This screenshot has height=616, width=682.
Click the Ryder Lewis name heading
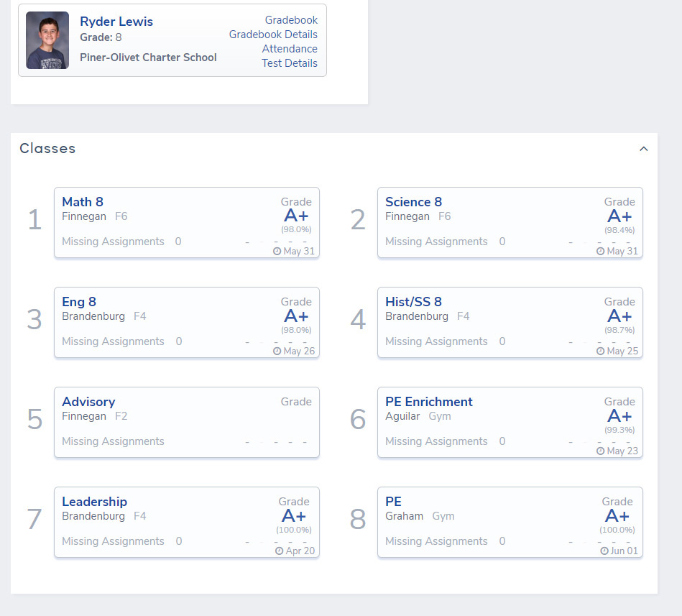point(116,22)
